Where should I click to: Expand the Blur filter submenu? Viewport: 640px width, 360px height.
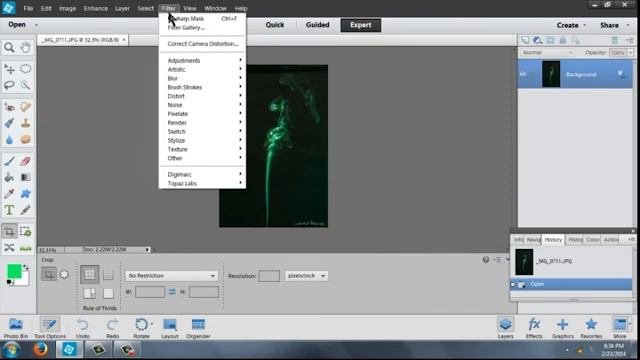tap(203, 78)
